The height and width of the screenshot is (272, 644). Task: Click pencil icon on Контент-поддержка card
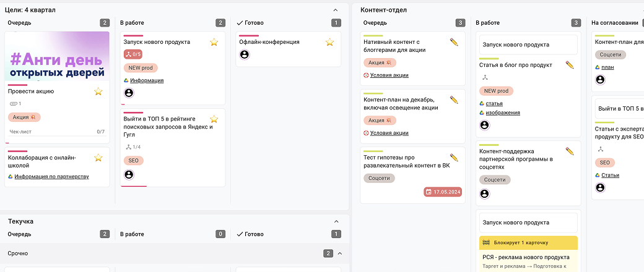(570, 151)
